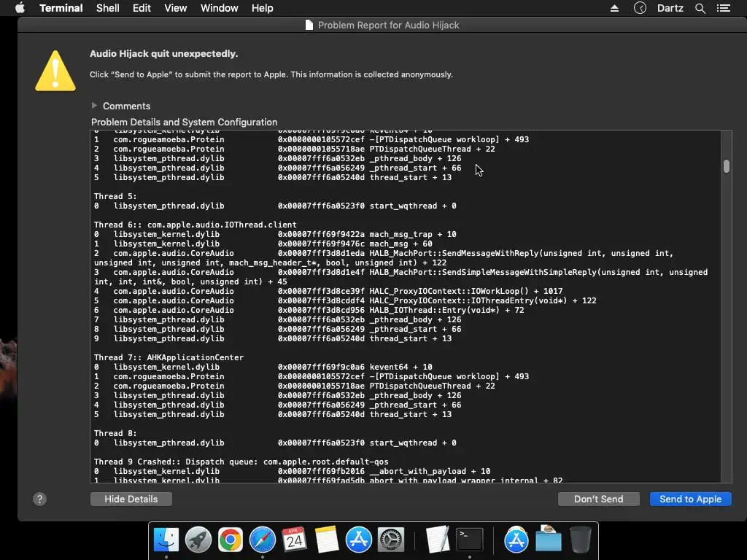This screenshot has height=560, width=747.
Task: Open the Terminal application menu
Action: tap(61, 8)
